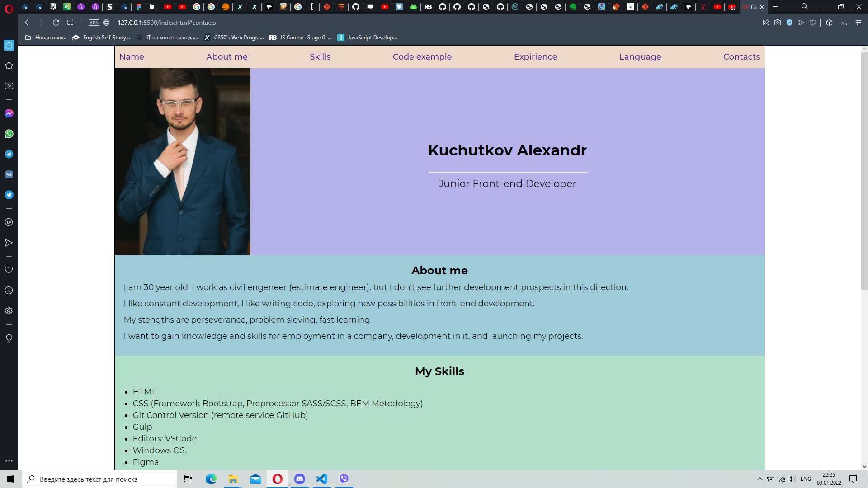
Task: Open the Code example nav link
Action: 422,57
